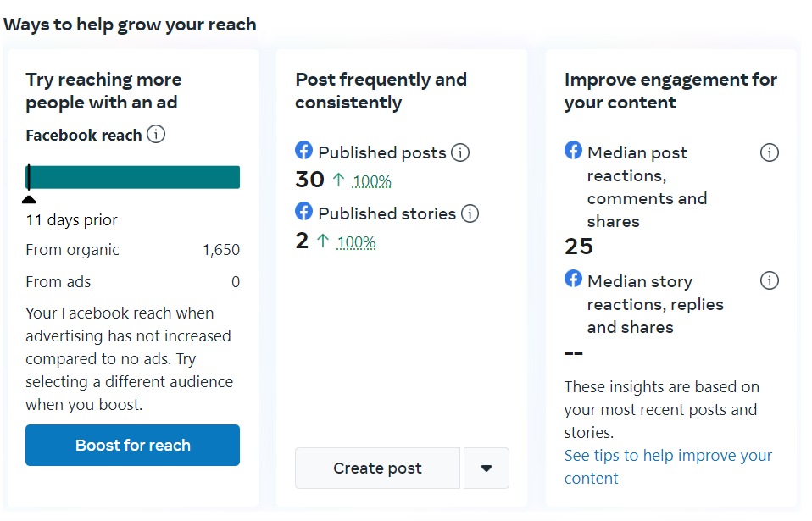This screenshot has width=812, height=521.
Task: Click the From organic 1,650 row
Action: pyautogui.click(x=132, y=250)
